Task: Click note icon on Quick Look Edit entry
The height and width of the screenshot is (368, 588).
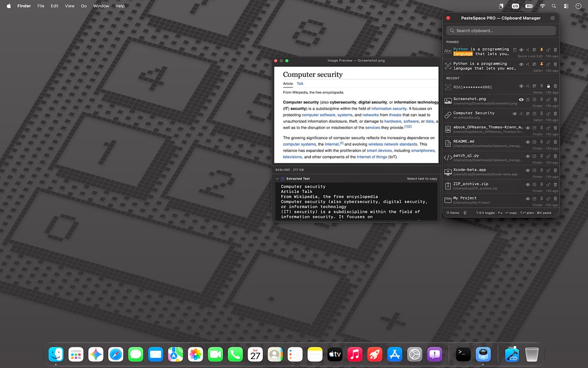Action: pyautogui.click(x=514, y=50)
